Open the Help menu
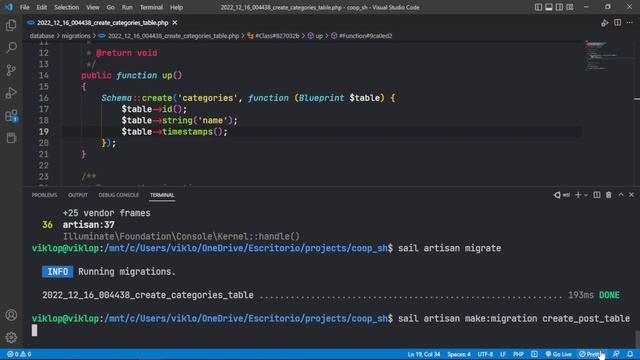This screenshot has height=360, width=640. pyautogui.click(x=176, y=7)
